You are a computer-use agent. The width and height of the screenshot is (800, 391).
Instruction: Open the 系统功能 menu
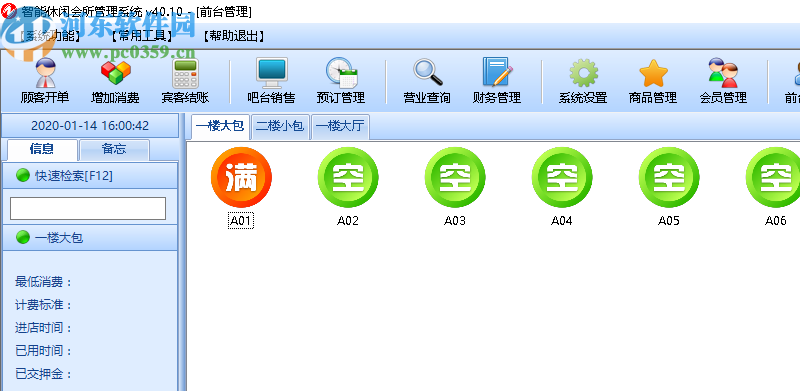(x=51, y=36)
